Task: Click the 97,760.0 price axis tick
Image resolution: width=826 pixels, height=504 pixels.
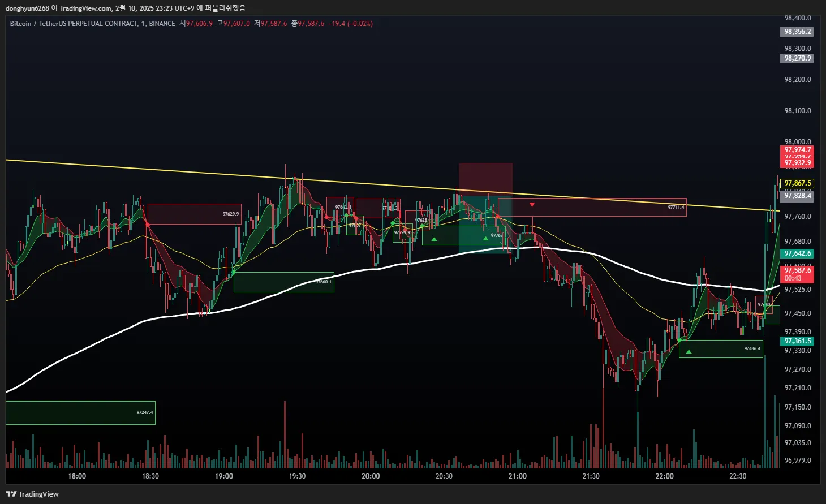Action: 798,217
